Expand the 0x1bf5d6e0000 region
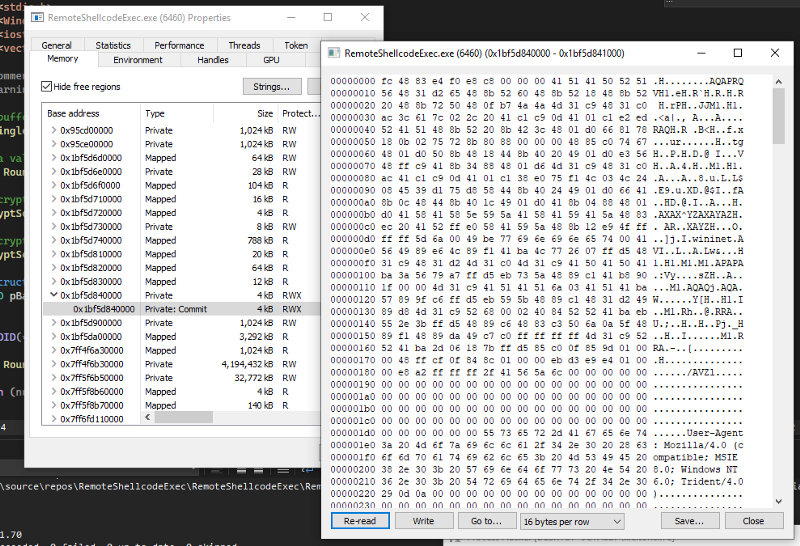The width and height of the screenshot is (800, 546). (x=54, y=172)
